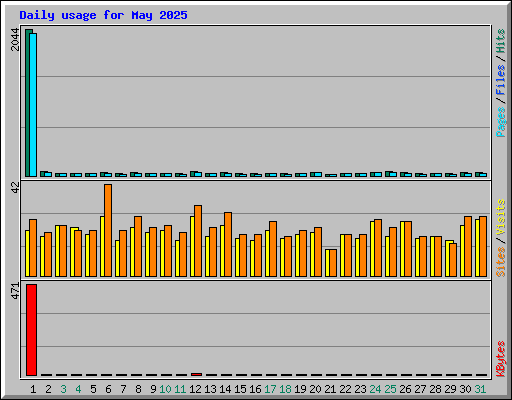
Task: Click day label 6 on the x-axis
Action: [x=108, y=389]
